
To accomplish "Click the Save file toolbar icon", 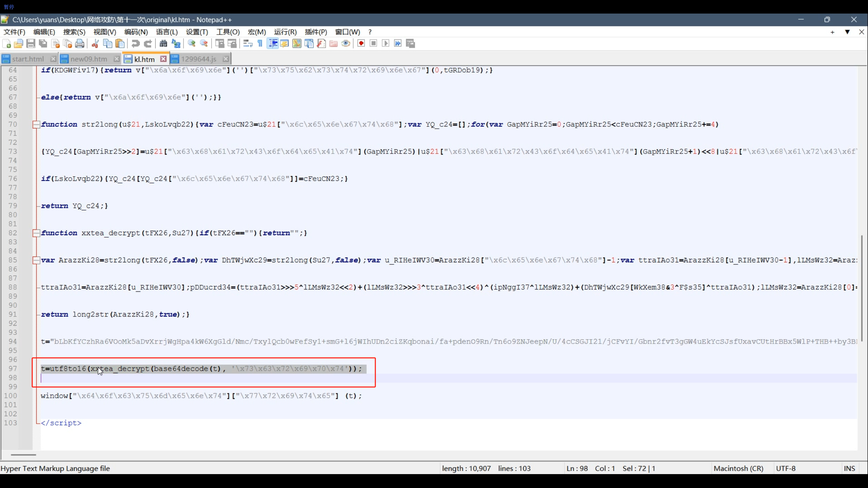I will point(31,43).
